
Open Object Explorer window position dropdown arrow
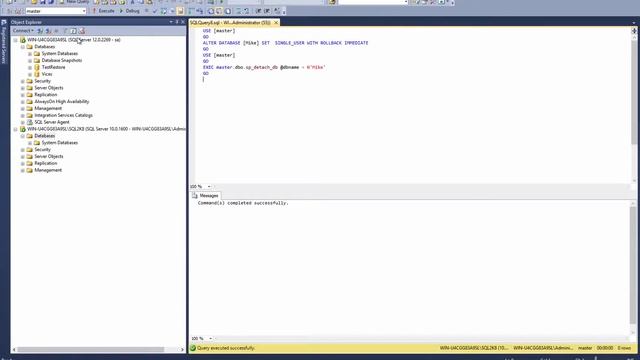click(x=171, y=22)
